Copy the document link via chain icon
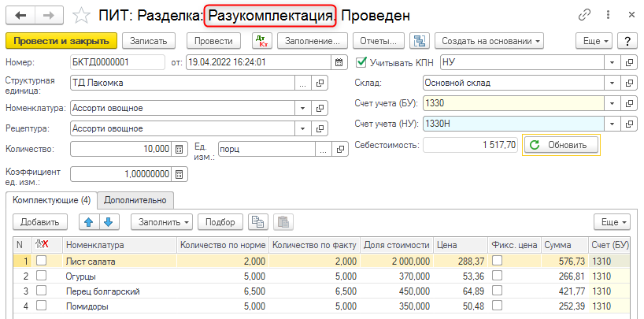Image resolution: width=644 pixels, height=319 pixels. (x=584, y=15)
